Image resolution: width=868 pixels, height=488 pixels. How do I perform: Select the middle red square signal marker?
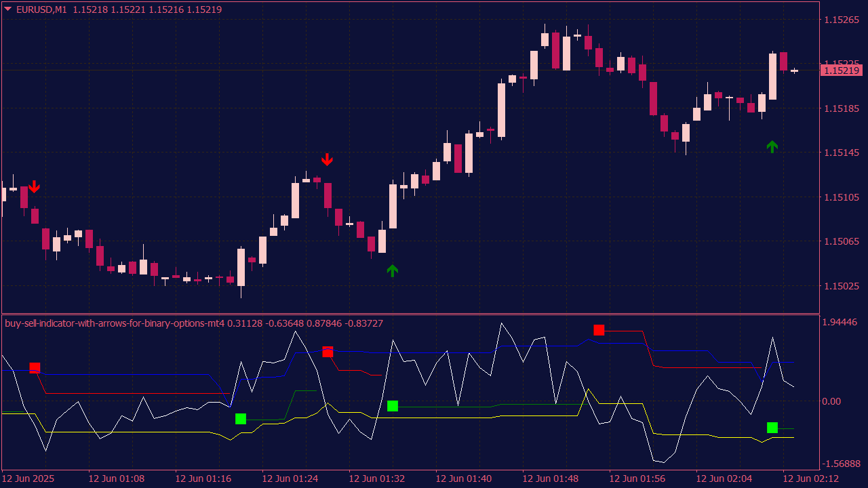[x=328, y=352]
